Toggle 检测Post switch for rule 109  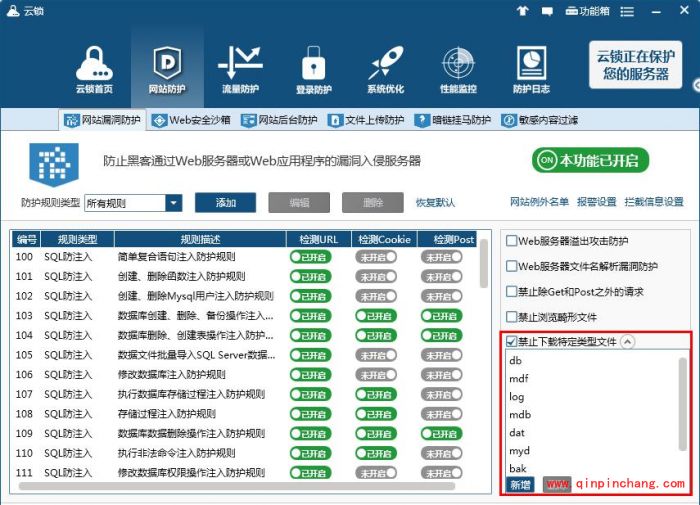click(442, 434)
